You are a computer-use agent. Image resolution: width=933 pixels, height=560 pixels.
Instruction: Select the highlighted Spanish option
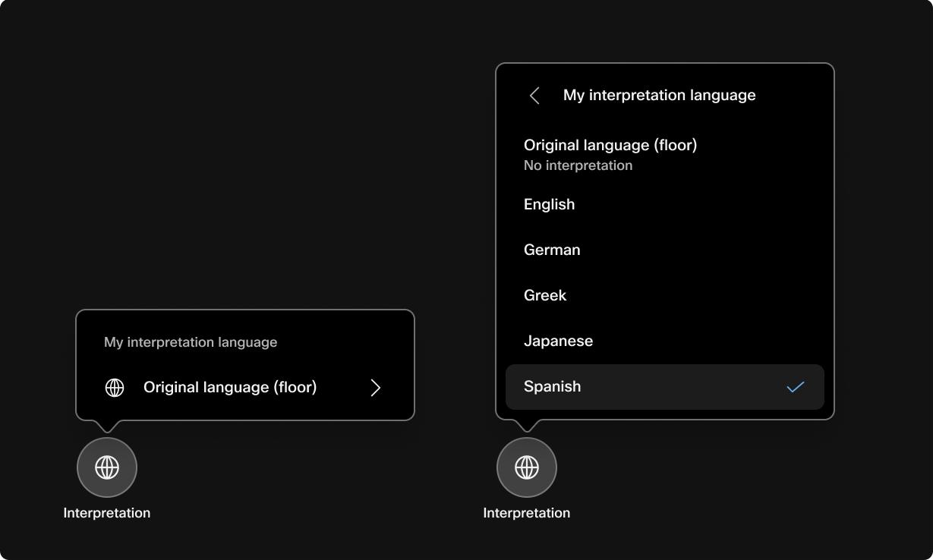pos(552,387)
